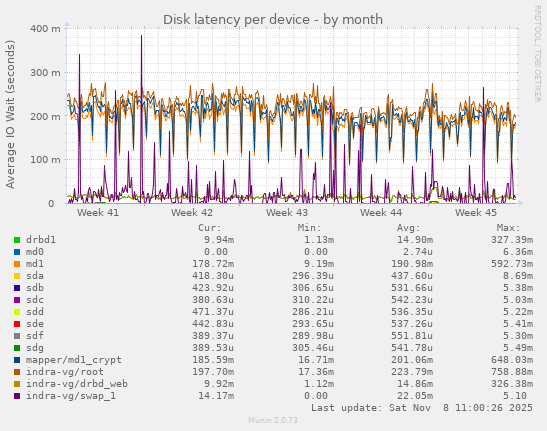
Task: Select the 'md1' device name
Action: pyautogui.click(x=35, y=264)
